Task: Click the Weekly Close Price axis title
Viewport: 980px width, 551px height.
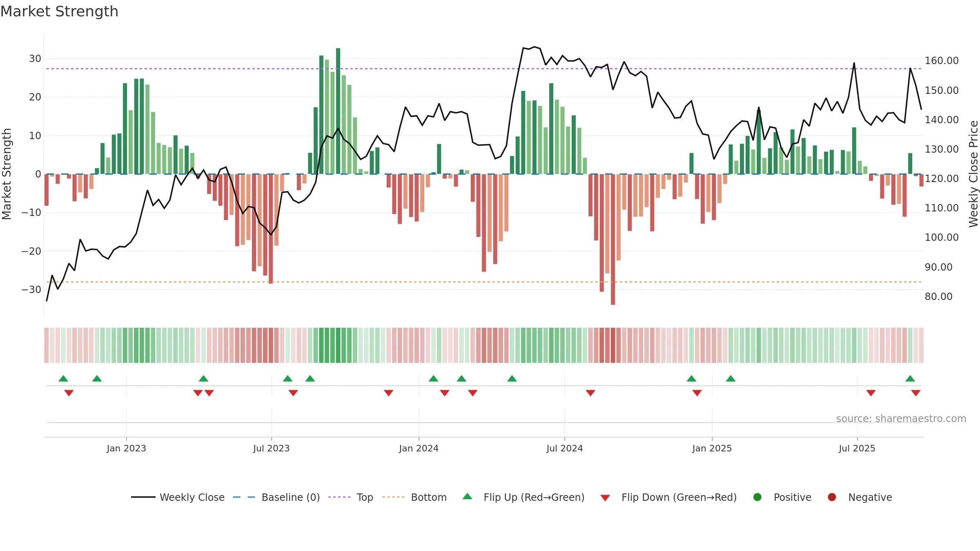Action: [x=973, y=174]
